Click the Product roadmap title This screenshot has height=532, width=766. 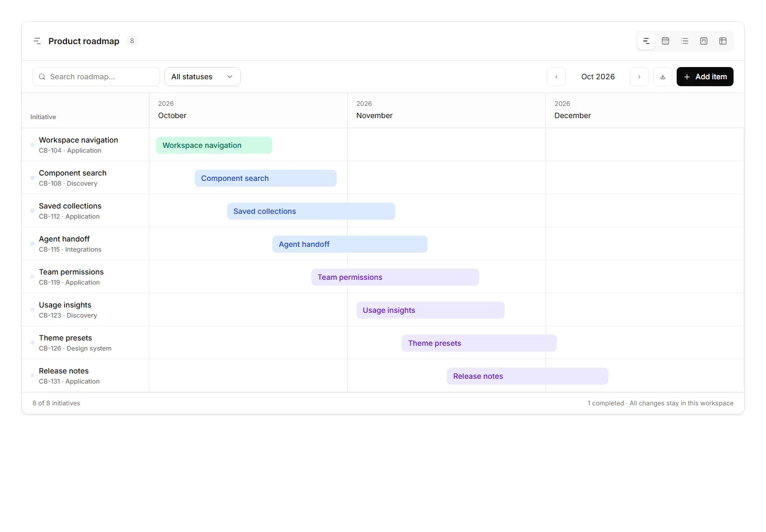coord(84,41)
